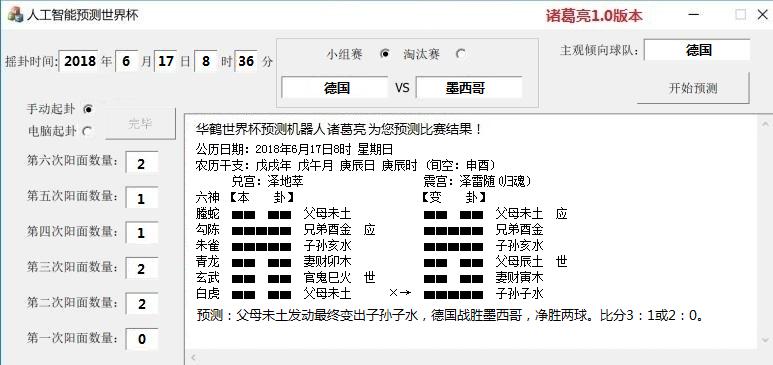Click the year field showing 2018

coord(79,61)
